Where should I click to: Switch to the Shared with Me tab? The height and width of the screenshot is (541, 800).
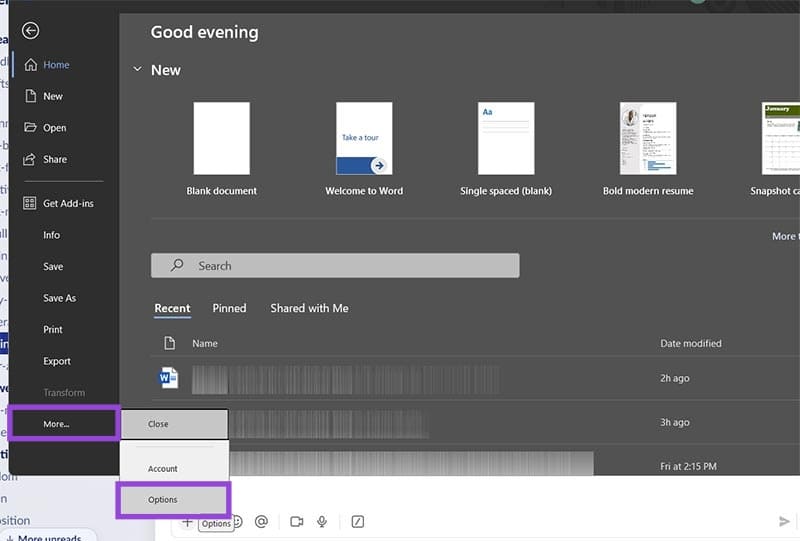(309, 309)
